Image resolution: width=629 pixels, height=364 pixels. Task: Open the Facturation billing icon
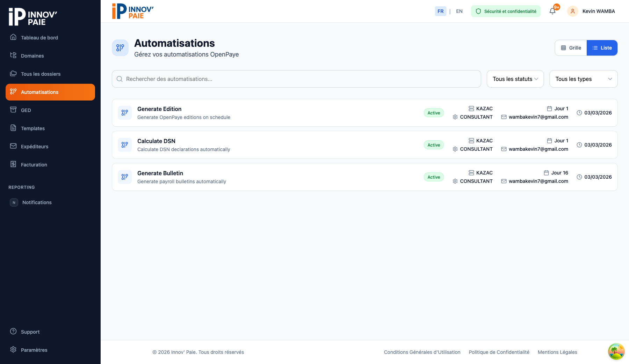coord(13,164)
